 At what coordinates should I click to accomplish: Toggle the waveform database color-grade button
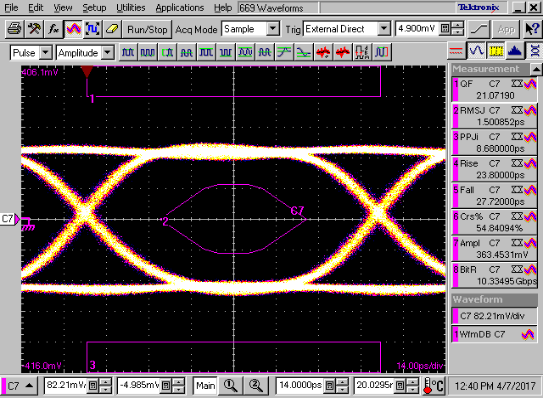73,29
